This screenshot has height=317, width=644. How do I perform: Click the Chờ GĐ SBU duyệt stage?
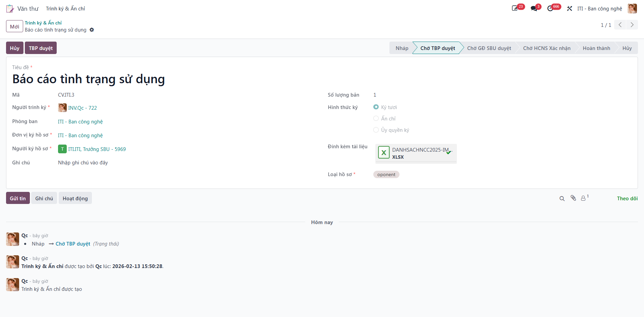point(489,48)
